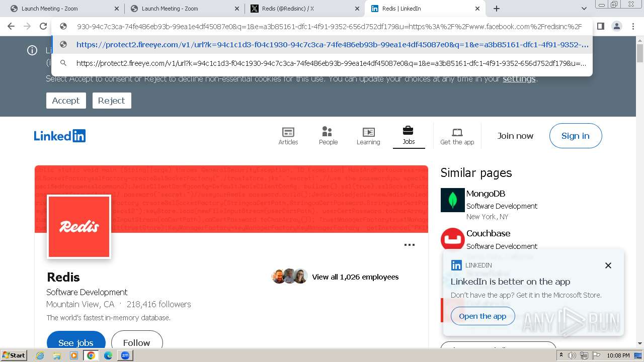The height and width of the screenshot is (362, 644).
Task: Open the People nav icon
Action: (328, 136)
